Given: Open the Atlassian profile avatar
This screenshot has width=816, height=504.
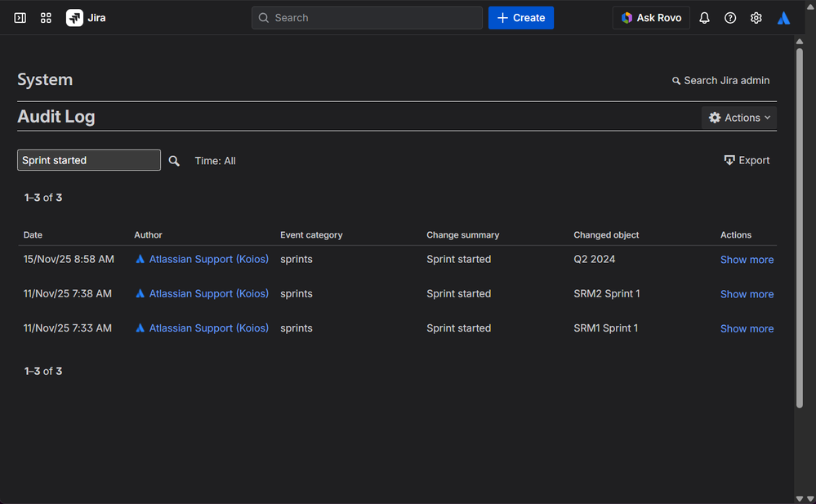Looking at the screenshot, I should pos(783,18).
